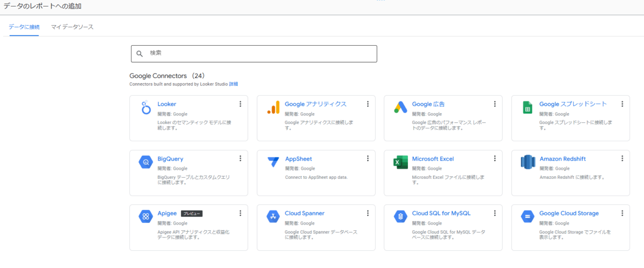Click the Amazon Redshift icon
Viewport: 644px width, 268px height.
tap(528, 162)
